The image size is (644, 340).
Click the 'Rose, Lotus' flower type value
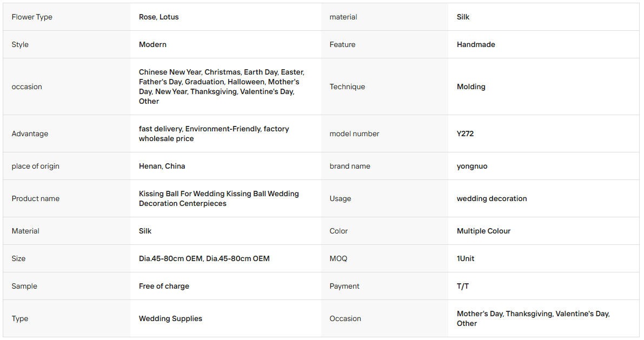point(158,17)
